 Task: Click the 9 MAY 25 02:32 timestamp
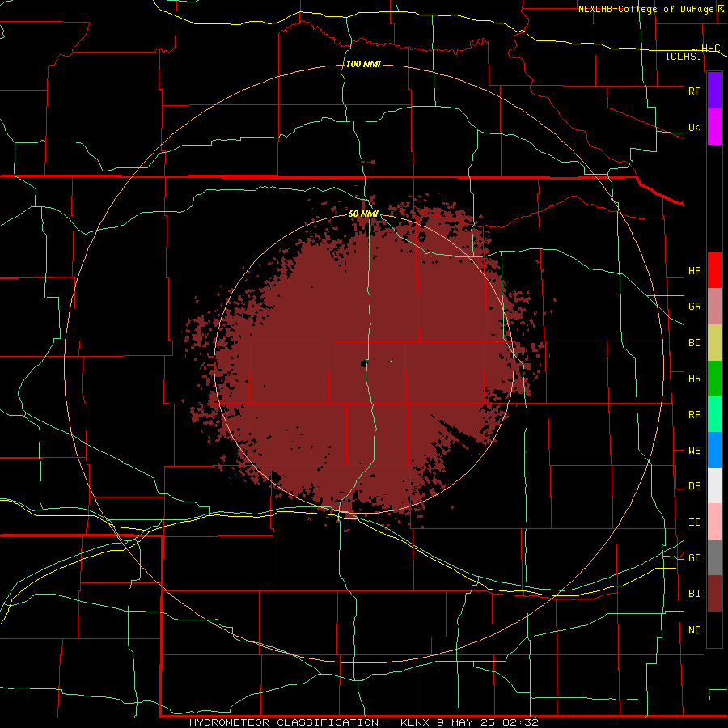coord(488,722)
